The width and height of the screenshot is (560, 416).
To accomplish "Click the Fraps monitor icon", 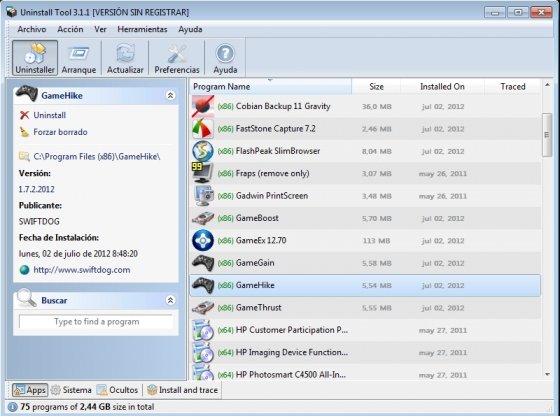I will click(x=203, y=173).
